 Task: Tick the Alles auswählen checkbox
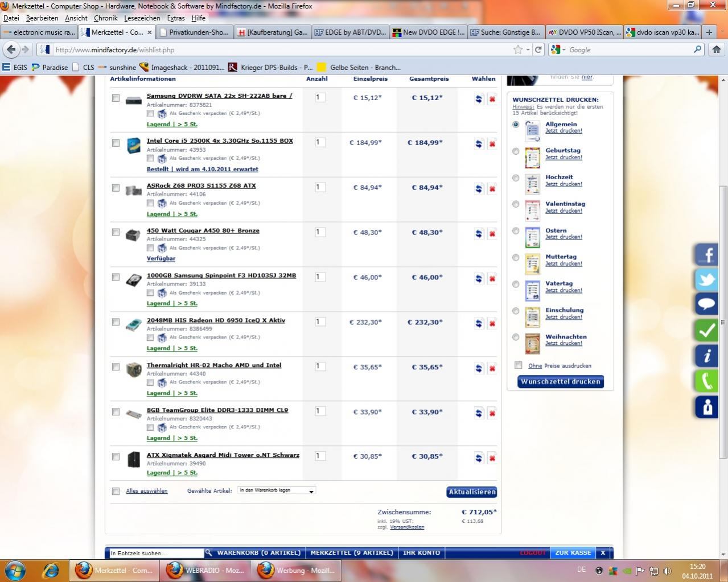(116, 492)
